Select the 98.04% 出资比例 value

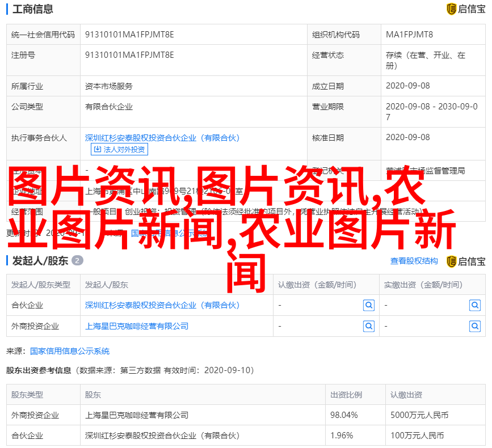pos(344,415)
